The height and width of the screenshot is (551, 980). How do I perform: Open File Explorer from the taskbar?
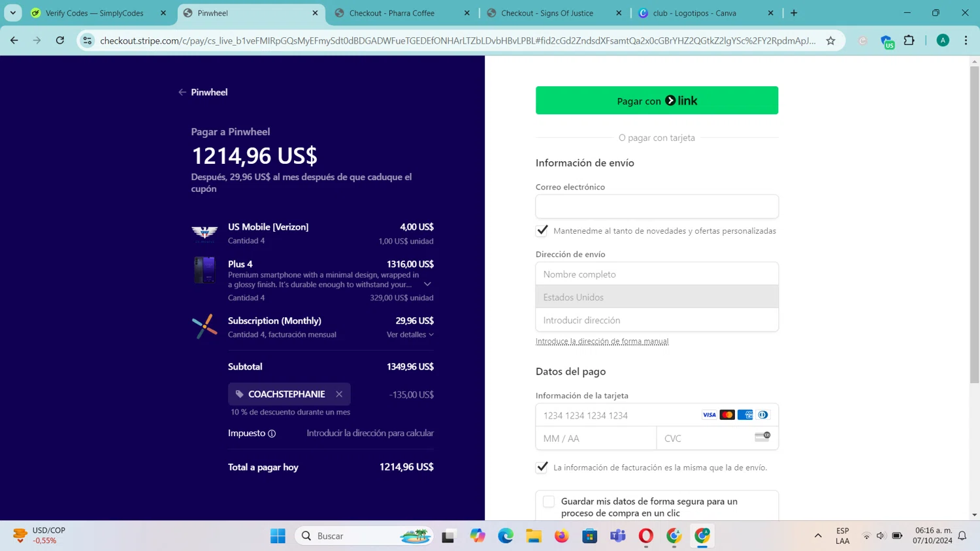pos(534,536)
